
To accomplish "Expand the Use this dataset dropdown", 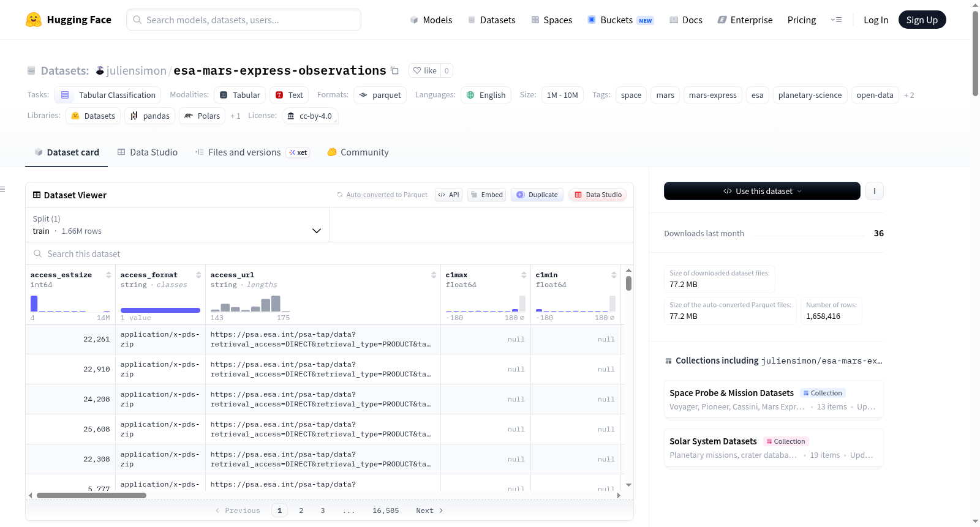I will (x=762, y=191).
